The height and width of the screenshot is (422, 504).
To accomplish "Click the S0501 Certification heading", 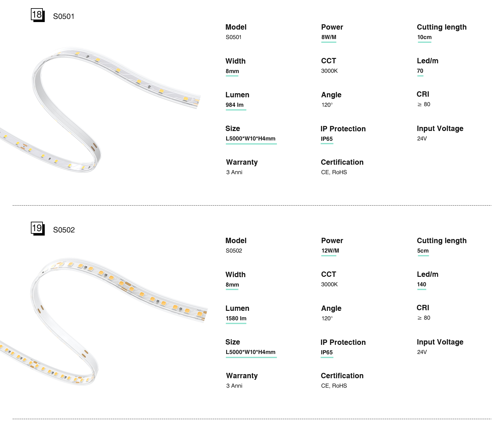I will point(342,162).
